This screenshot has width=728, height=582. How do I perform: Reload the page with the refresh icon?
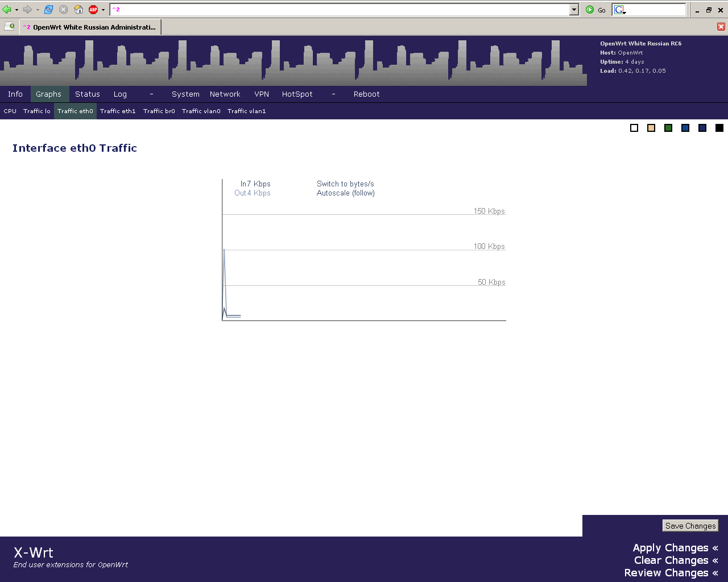point(49,10)
